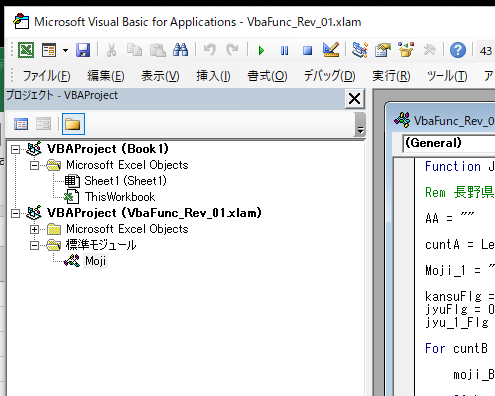Open the (General) object dropdown

pos(449,143)
